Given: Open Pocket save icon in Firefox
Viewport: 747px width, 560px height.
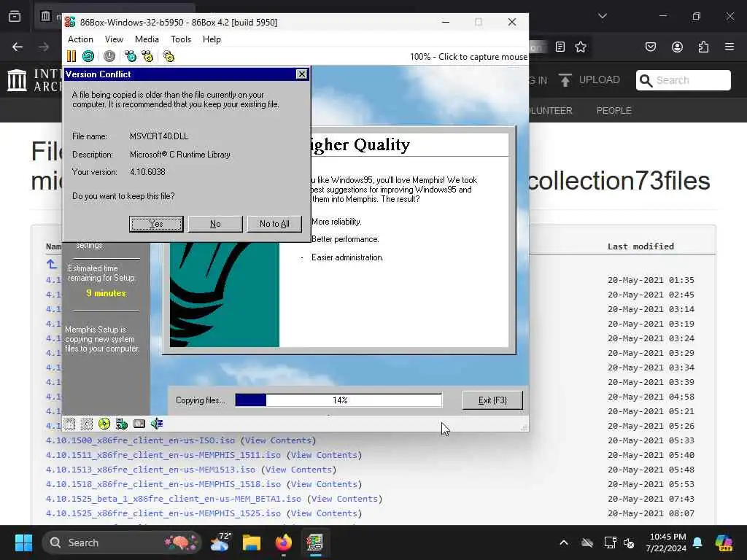Looking at the screenshot, I should 651,47.
